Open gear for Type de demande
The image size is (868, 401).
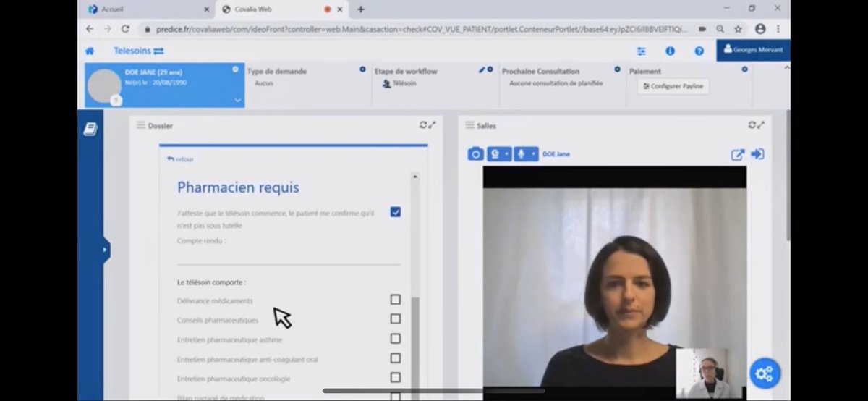(x=362, y=69)
